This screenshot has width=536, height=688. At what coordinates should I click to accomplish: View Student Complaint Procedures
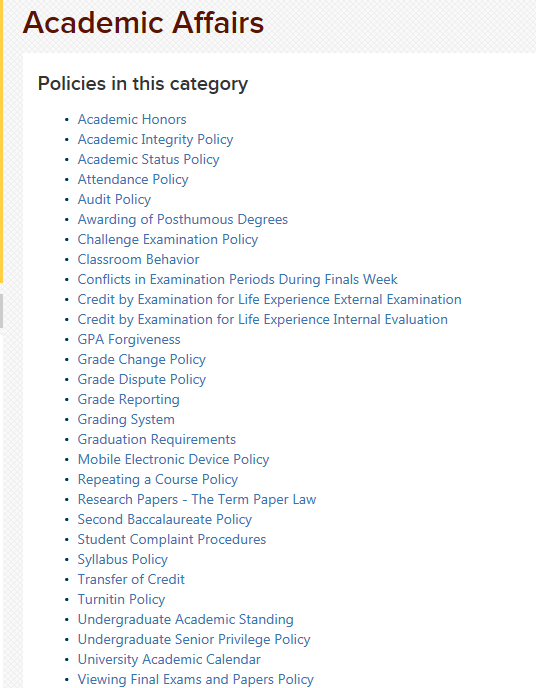click(x=172, y=539)
